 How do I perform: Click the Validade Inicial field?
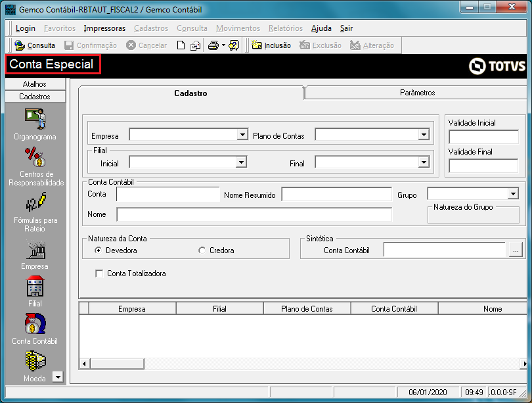pyautogui.click(x=483, y=137)
